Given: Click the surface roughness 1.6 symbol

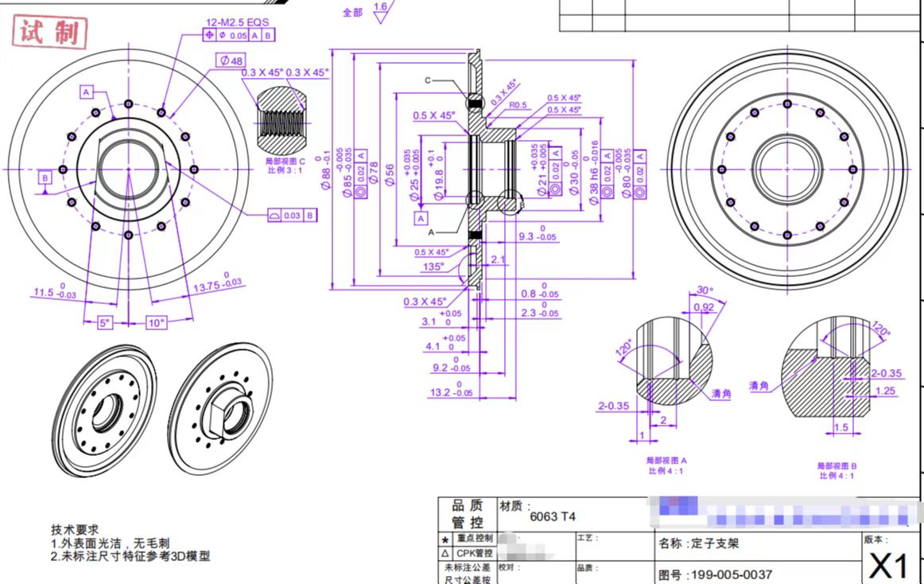Looking at the screenshot, I should tap(380, 9).
